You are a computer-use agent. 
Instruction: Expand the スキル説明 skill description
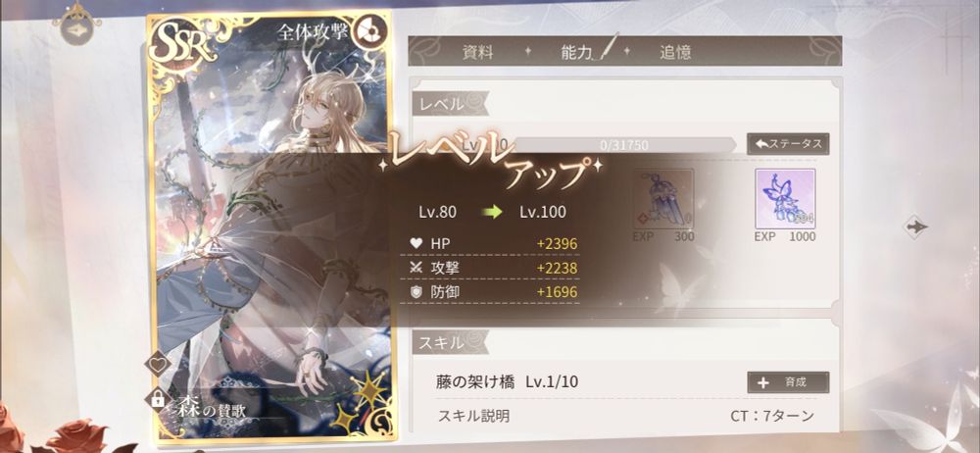coord(473,416)
